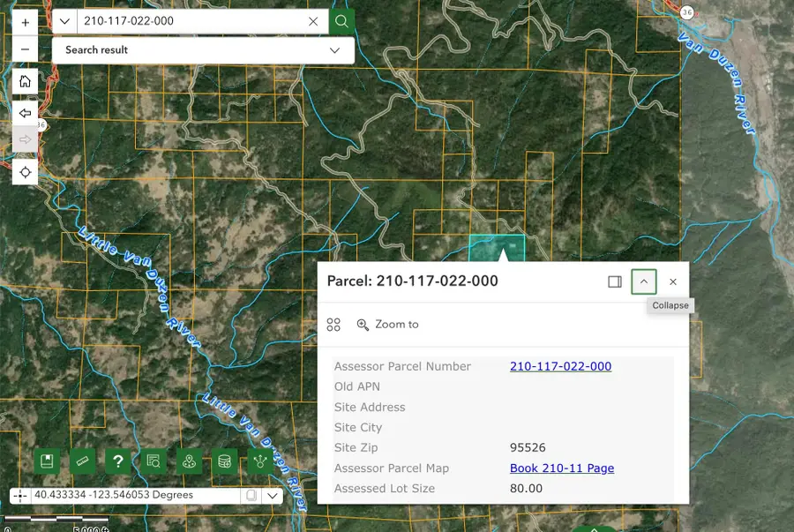Open the Measure ruler tool
The height and width of the screenshot is (532, 794).
[x=83, y=461]
